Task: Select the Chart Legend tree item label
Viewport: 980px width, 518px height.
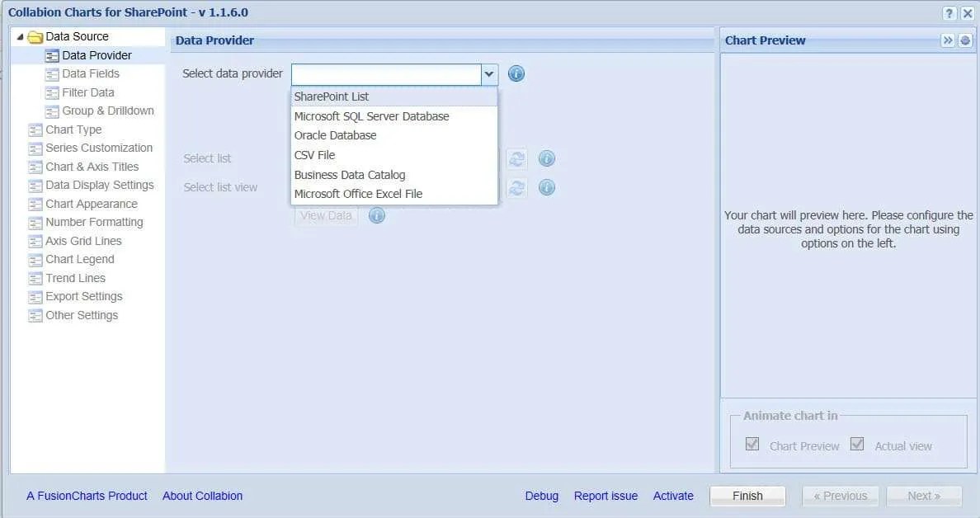Action: pos(80,259)
